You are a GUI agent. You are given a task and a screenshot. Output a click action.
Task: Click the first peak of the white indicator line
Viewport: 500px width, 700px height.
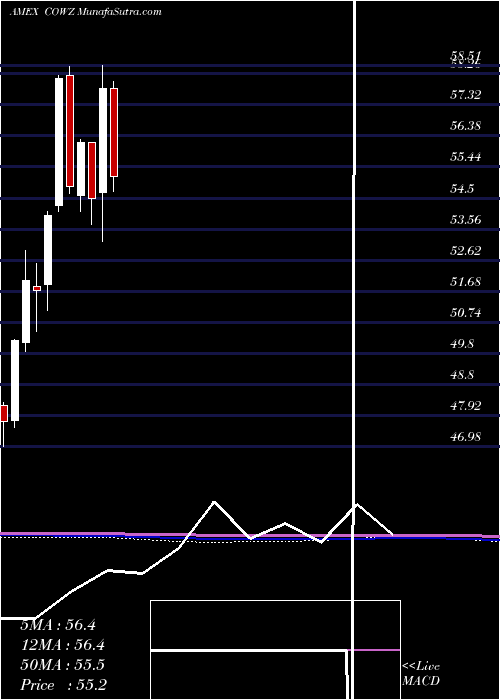pyautogui.click(x=214, y=502)
